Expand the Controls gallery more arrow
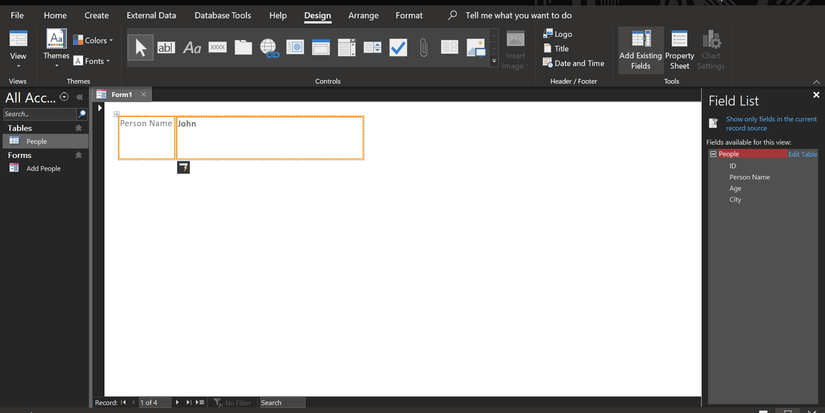This screenshot has height=413, width=825. point(493,61)
